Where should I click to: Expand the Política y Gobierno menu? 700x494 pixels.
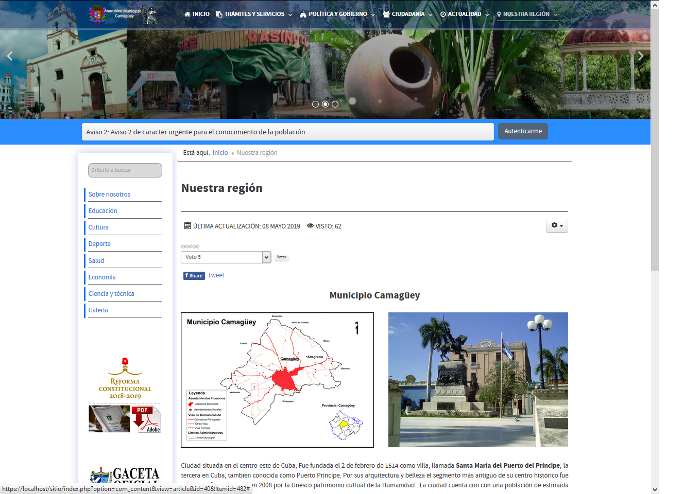(x=337, y=15)
